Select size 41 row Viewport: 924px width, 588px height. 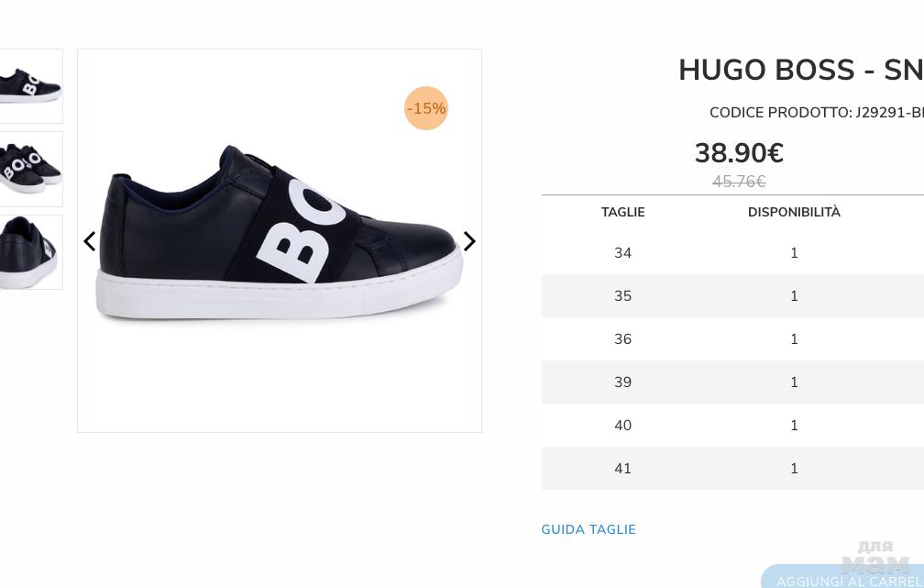(x=623, y=469)
